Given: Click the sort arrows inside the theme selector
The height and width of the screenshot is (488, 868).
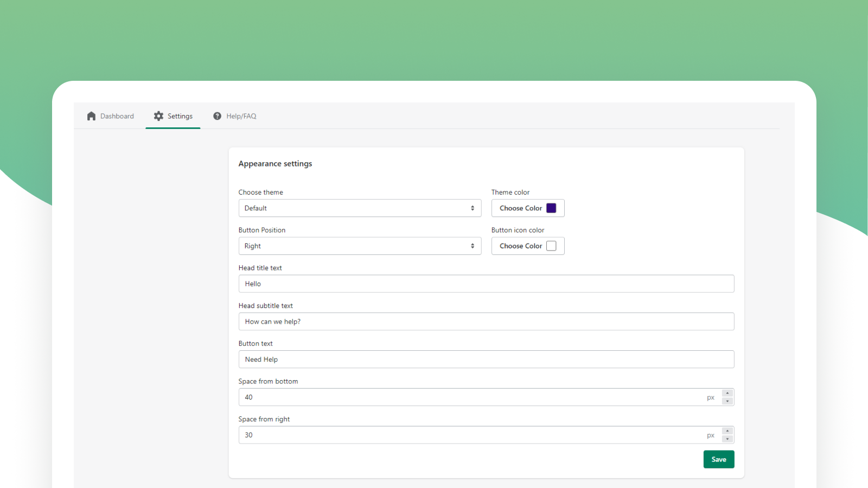Looking at the screenshot, I should click(473, 208).
